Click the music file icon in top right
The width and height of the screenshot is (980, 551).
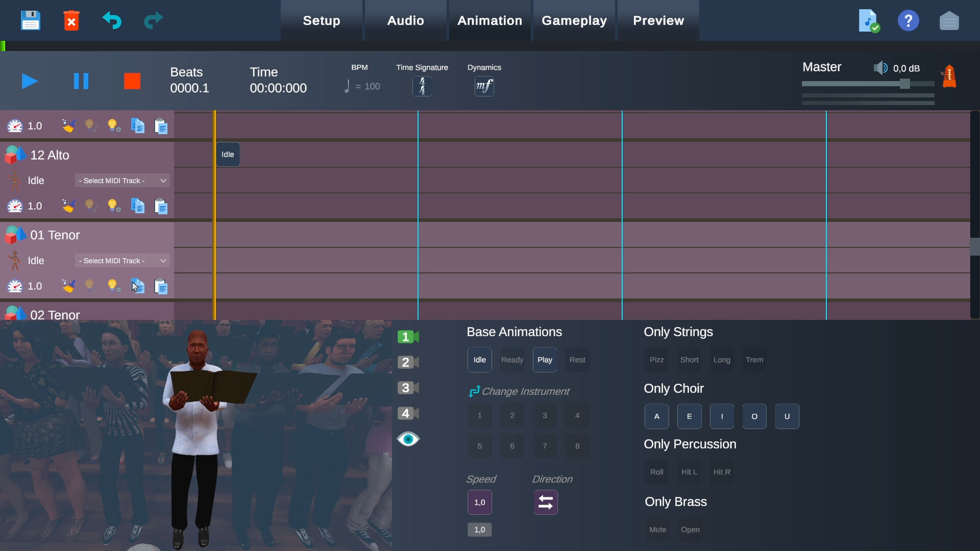[868, 20]
